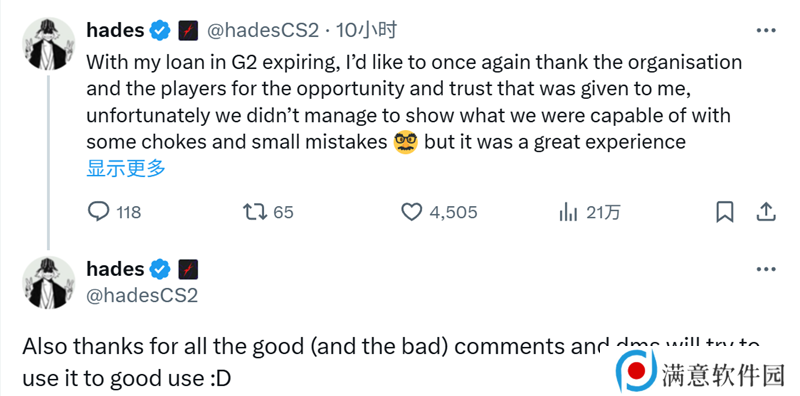Click the hades avatar on second tweet
Viewport: 800px width, 396px height.
pyautogui.click(x=49, y=282)
